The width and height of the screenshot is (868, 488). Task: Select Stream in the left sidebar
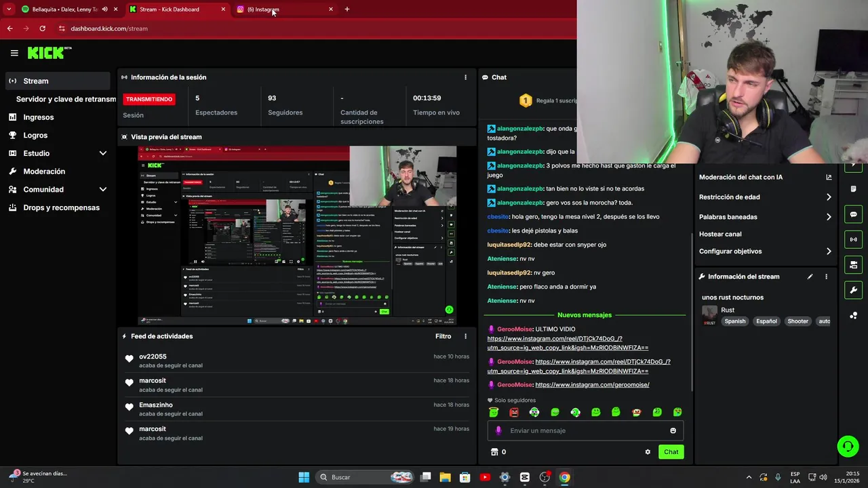[x=58, y=81]
